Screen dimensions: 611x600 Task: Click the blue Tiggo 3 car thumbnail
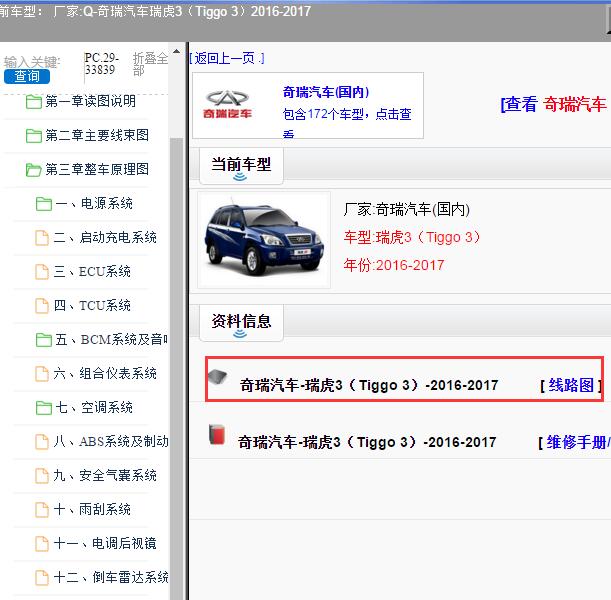pos(264,240)
